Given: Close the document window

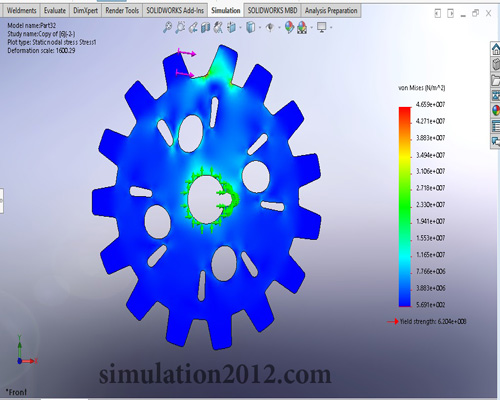Looking at the screenshot, I should click(x=488, y=13).
